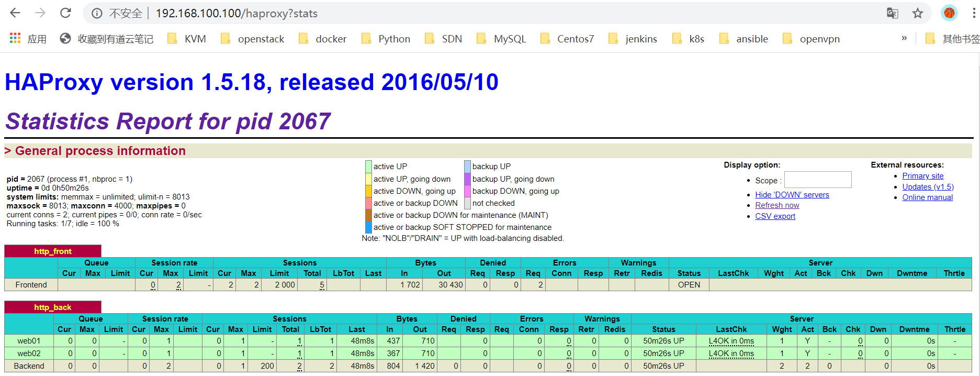Click the web01 server row label
The width and height of the screenshot is (980, 376).
(x=29, y=341)
